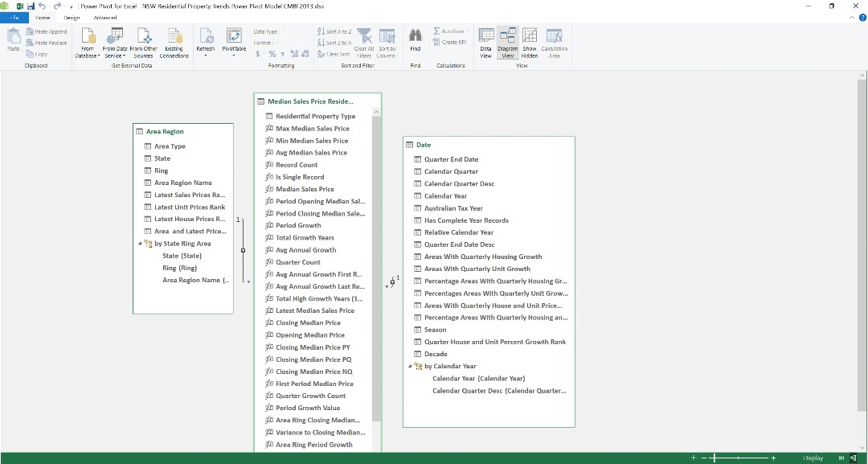Click the zoom out minus button
868x464 pixels.
[704, 458]
